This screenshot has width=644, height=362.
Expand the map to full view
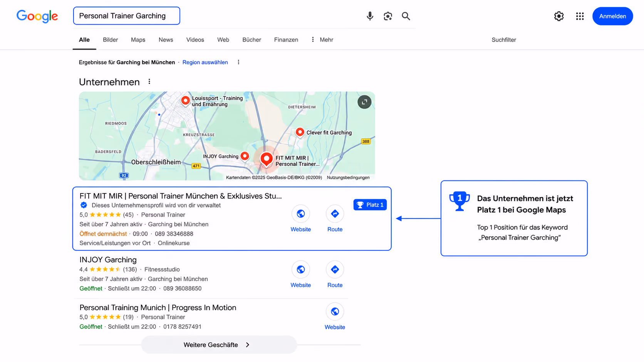tap(364, 102)
